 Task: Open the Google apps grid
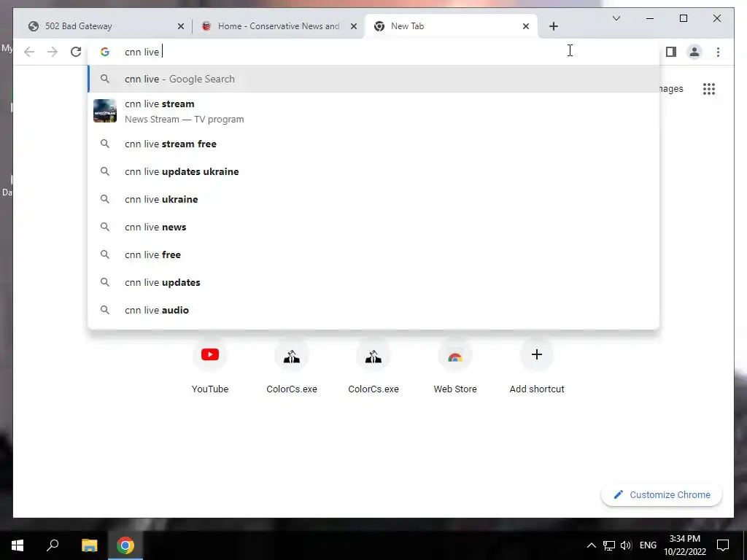point(709,88)
